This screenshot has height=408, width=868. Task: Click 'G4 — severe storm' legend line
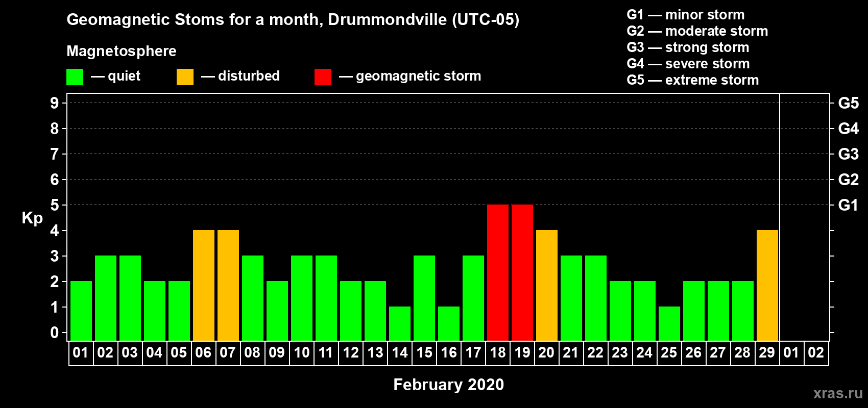pyautogui.click(x=688, y=64)
